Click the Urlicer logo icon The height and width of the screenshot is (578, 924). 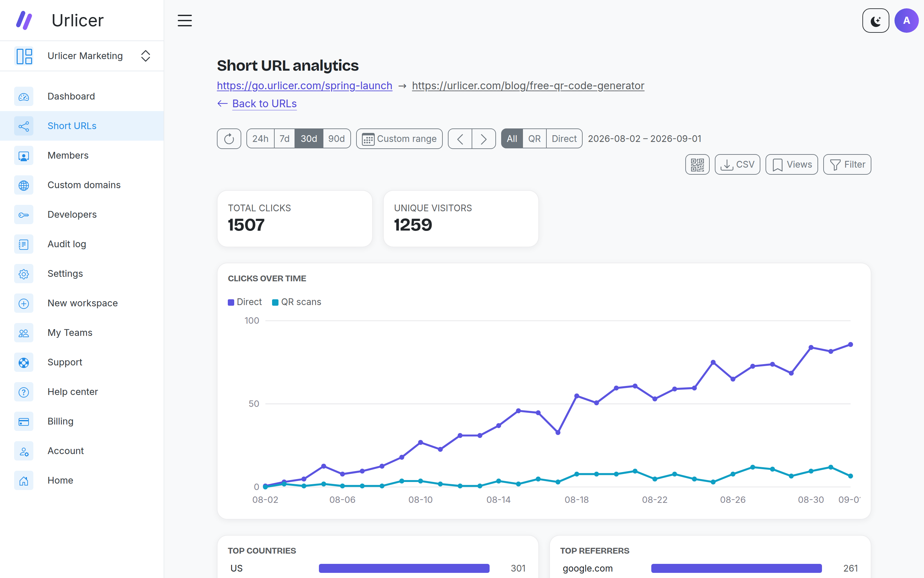[x=24, y=20]
